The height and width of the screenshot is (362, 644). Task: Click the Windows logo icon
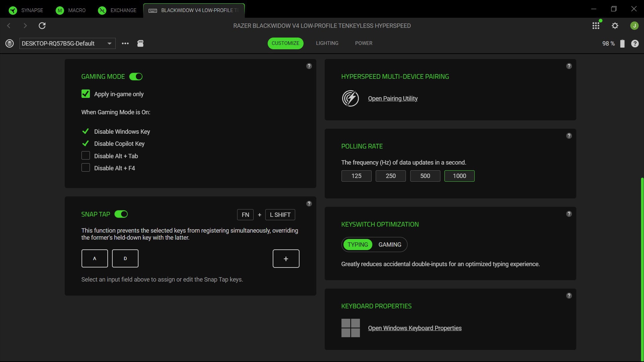[351, 328]
